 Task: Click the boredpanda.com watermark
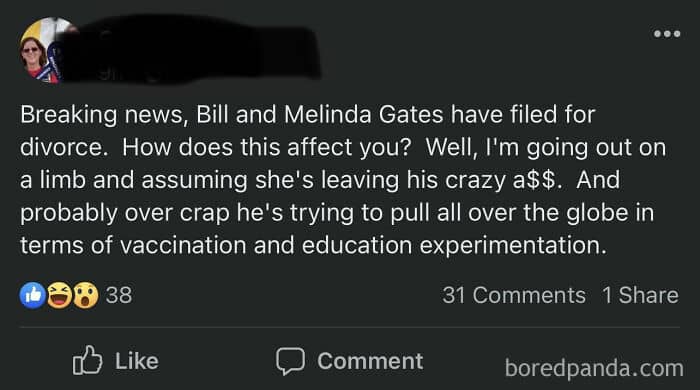pyautogui.click(x=594, y=369)
